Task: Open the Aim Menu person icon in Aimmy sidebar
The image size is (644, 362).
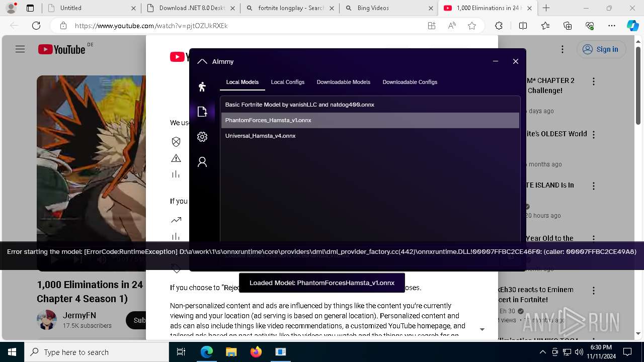Action: coord(202,86)
